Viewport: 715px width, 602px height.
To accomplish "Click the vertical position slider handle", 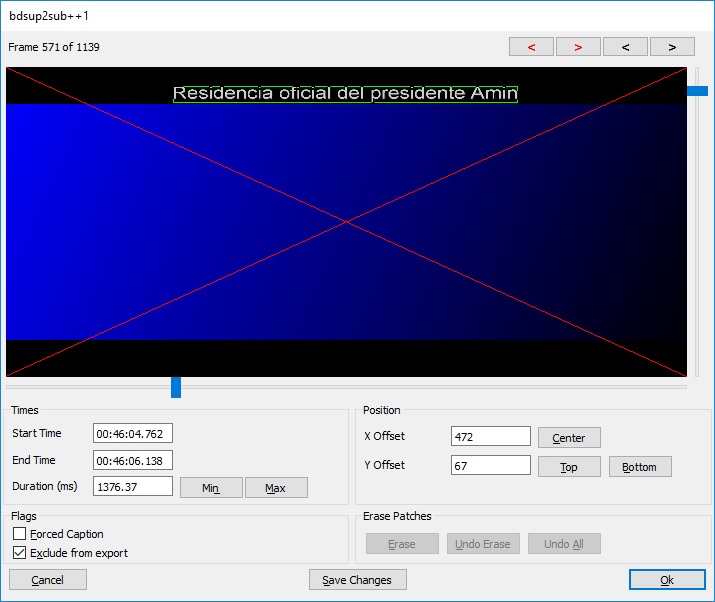I will pos(697,91).
